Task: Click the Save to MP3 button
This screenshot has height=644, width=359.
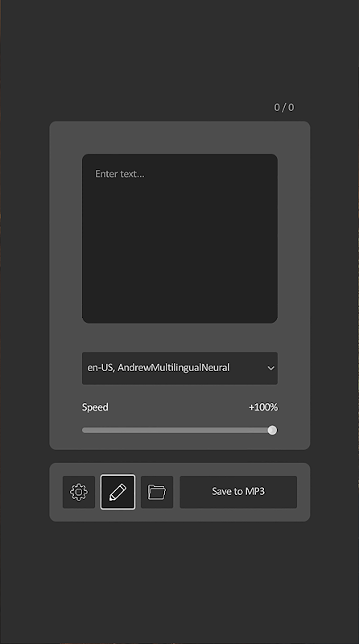Action: pos(238,492)
